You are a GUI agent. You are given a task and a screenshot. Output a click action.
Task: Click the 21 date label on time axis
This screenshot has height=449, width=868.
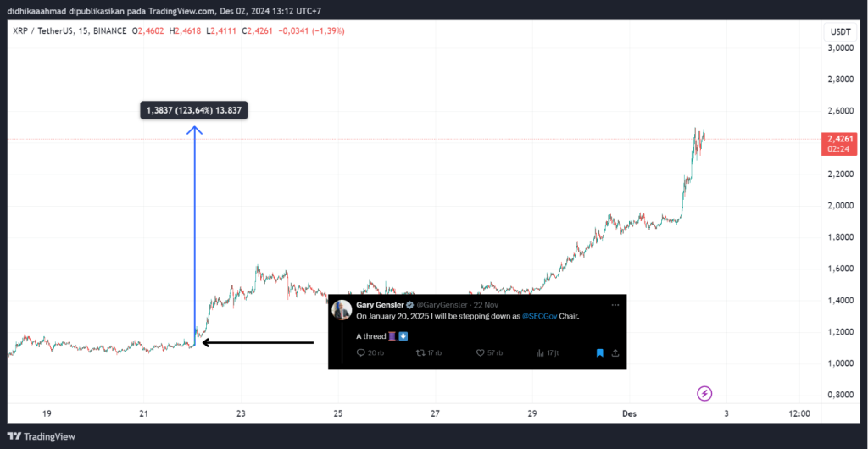click(144, 413)
